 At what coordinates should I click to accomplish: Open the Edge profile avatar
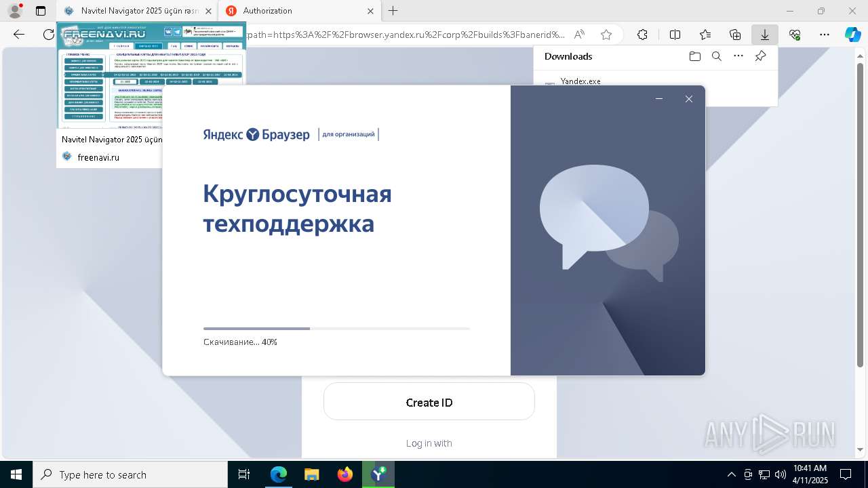coord(15,11)
